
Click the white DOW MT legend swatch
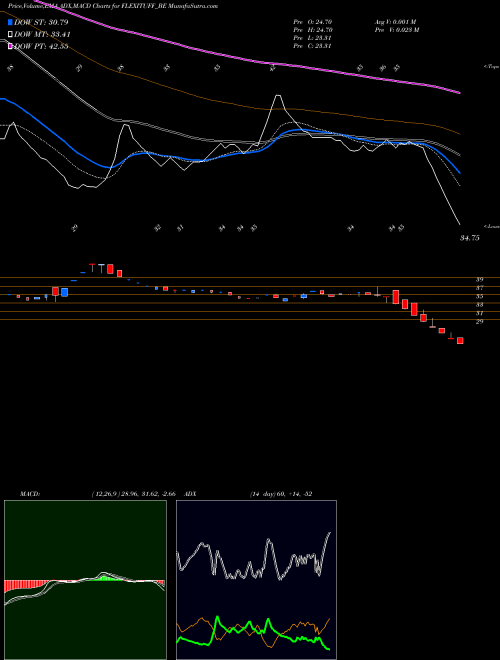tap(10, 35)
